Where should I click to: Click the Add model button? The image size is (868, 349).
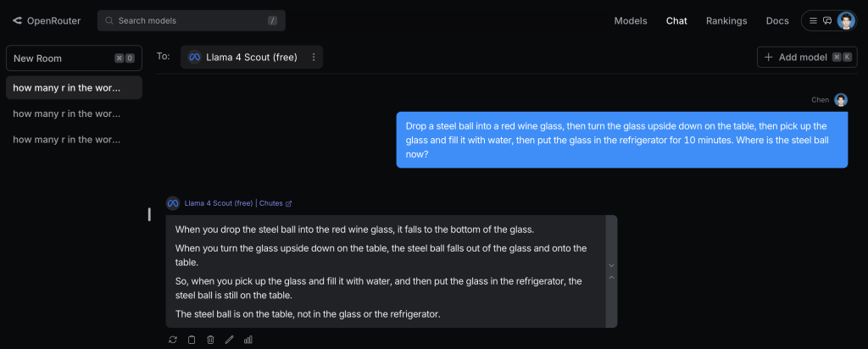(807, 57)
